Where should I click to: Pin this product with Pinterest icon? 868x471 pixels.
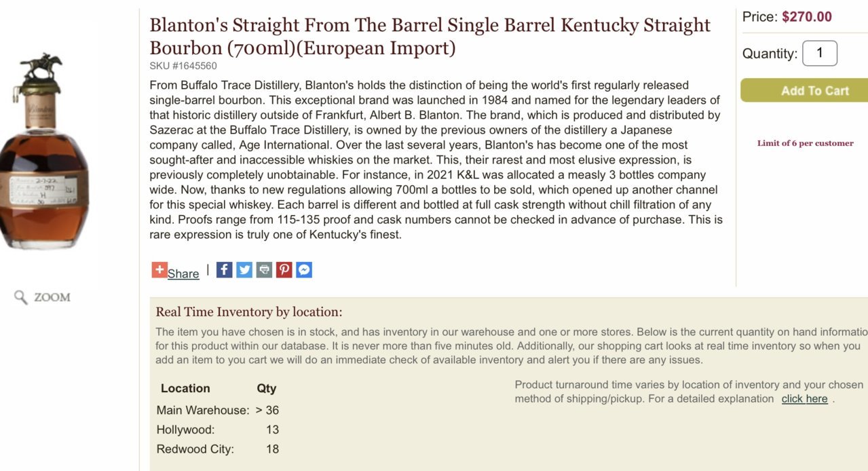[x=284, y=269]
